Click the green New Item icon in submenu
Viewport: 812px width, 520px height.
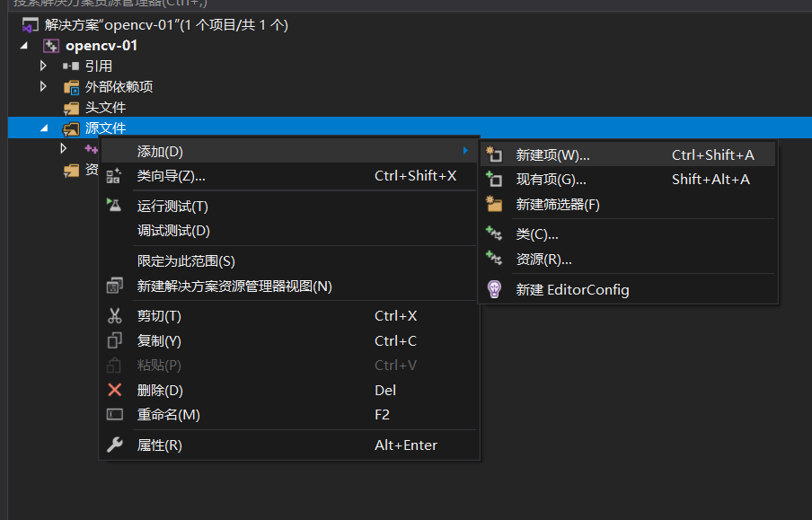(491, 154)
